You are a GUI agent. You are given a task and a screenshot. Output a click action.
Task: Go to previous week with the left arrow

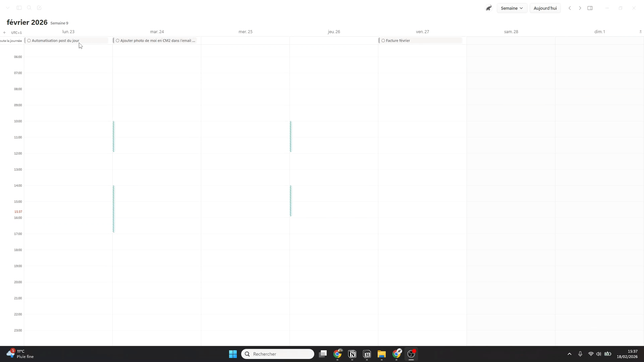[x=570, y=8]
